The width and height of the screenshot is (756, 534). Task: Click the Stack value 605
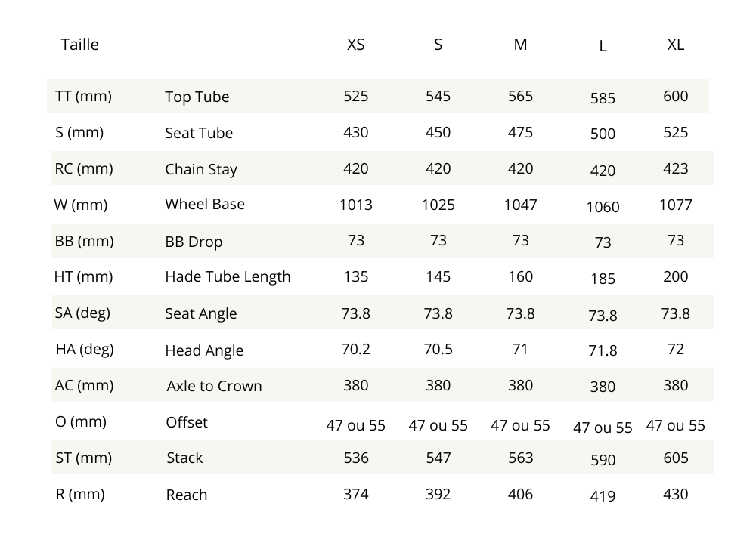675,458
